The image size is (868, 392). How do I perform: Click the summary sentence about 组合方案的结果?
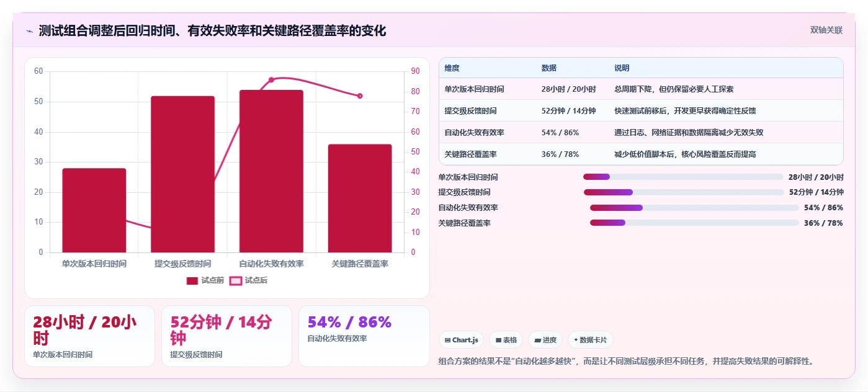click(x=625, y=361)
